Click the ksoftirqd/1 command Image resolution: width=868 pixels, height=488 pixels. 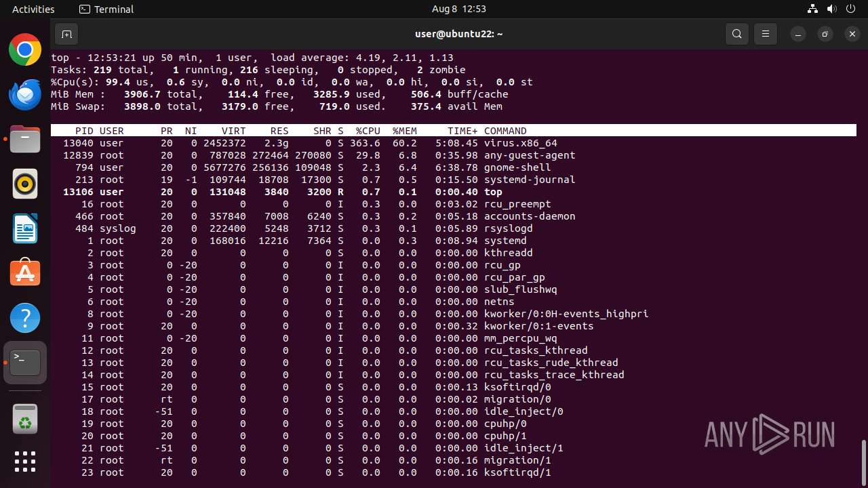point(517,472)
